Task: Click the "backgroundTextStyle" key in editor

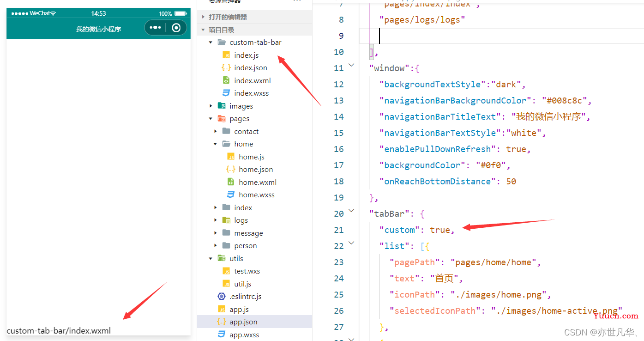Action: tap(432, 84)
